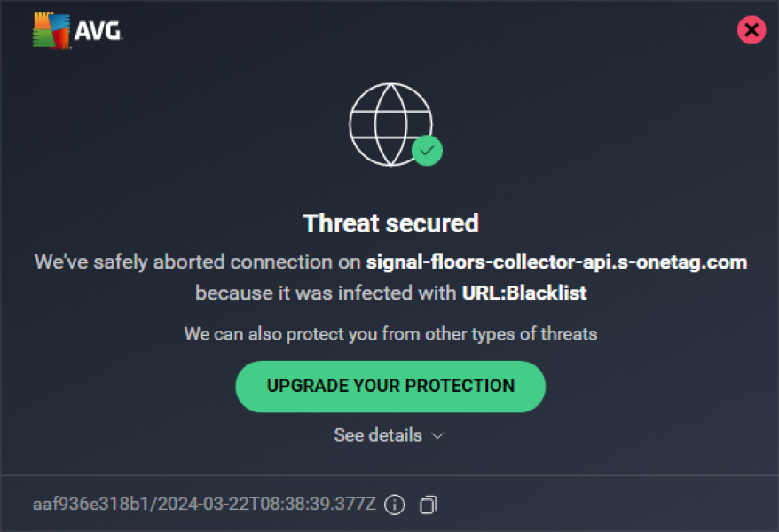Click the globe web-shield icon
This screenshot has width=779, height=532.
click(390, 122)
